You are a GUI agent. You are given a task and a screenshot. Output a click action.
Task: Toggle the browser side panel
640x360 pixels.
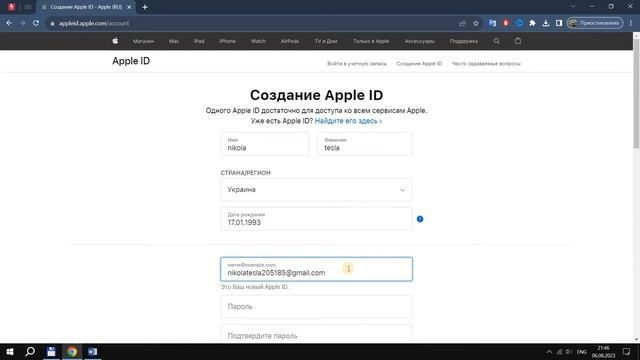coord(559,23)
